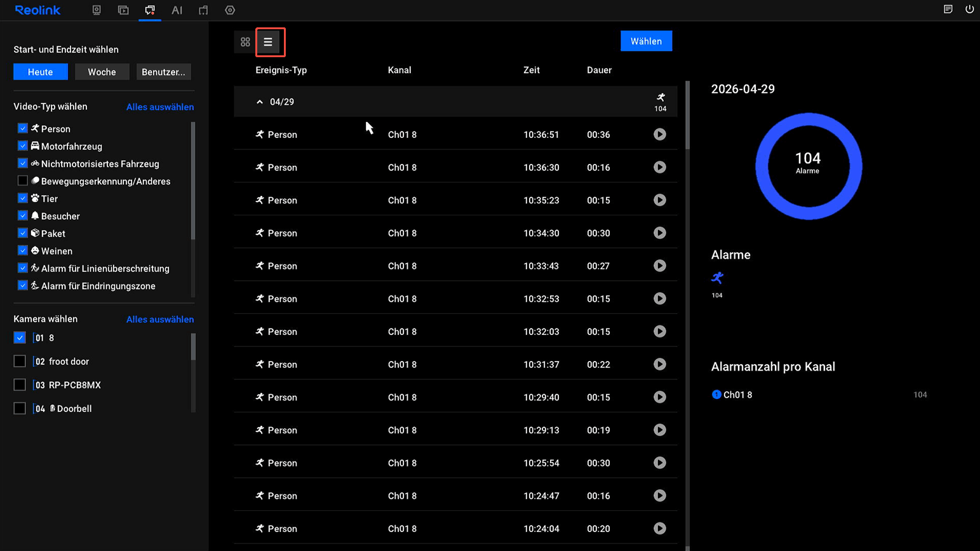This screenshot has height=551, width=980.
Task: Play the 10:32:53 Person event
Action: point(660,299)
